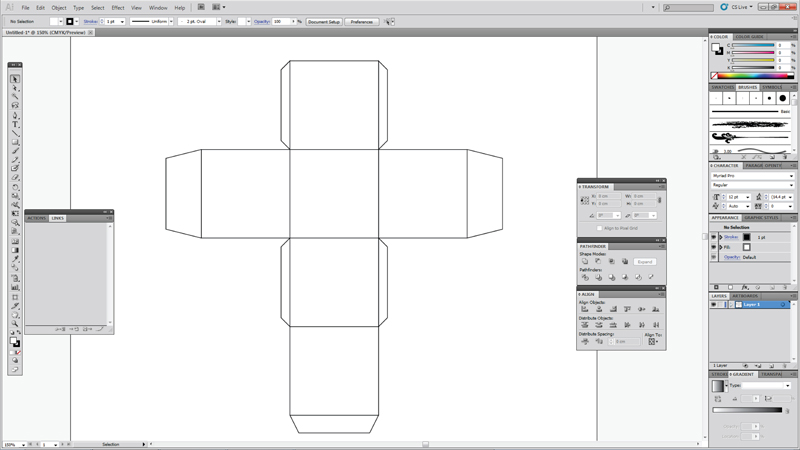Click Vertical Distribute Top icon

point(585,325)
